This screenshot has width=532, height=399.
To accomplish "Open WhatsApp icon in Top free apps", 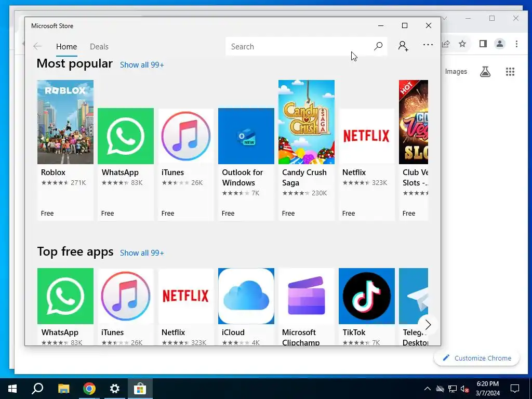I will (x=65, y=296).
